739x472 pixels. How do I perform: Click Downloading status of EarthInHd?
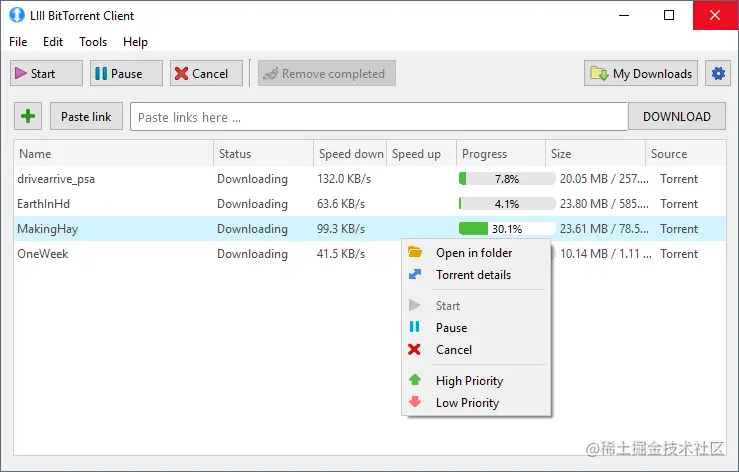(252, 204)
